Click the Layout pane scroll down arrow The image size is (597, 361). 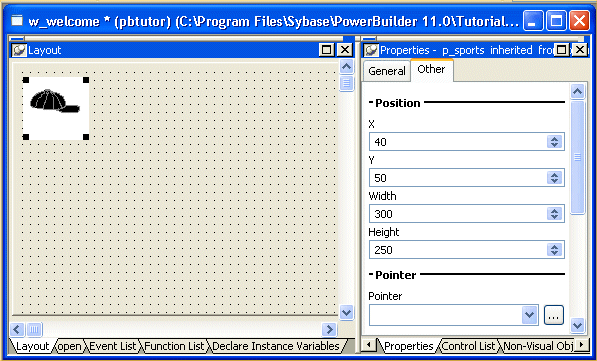346,313
